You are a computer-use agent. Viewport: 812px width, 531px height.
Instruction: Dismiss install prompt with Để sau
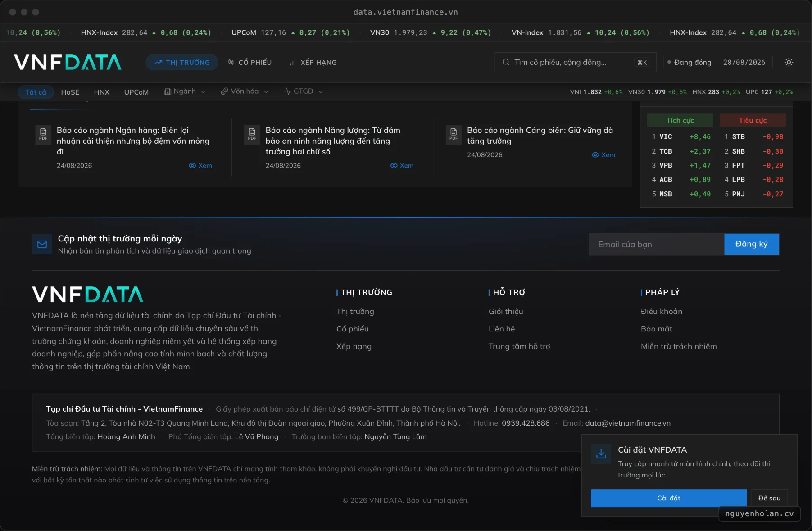(769, 498)
